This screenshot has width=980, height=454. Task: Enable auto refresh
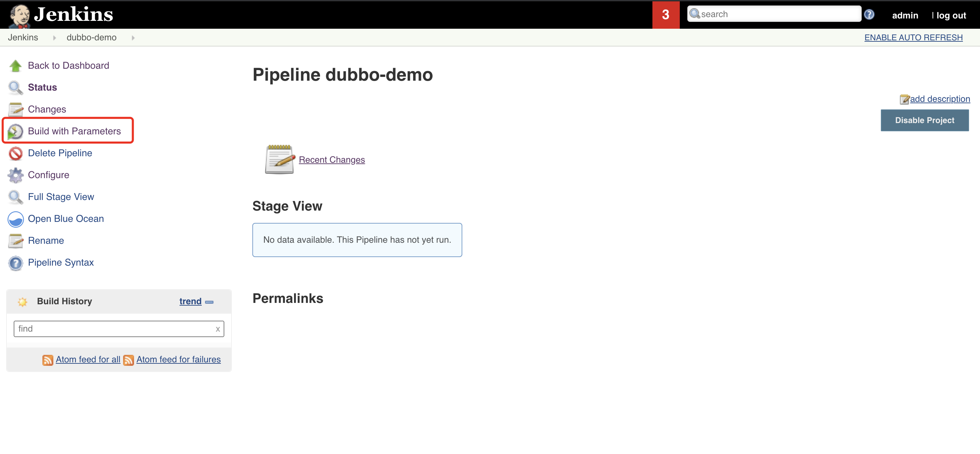pyautogui.click(x=913, y=37)
